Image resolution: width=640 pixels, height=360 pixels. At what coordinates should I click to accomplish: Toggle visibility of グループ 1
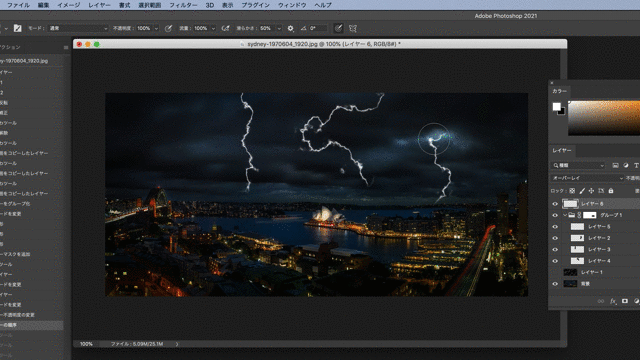click(x=555, y=215)
